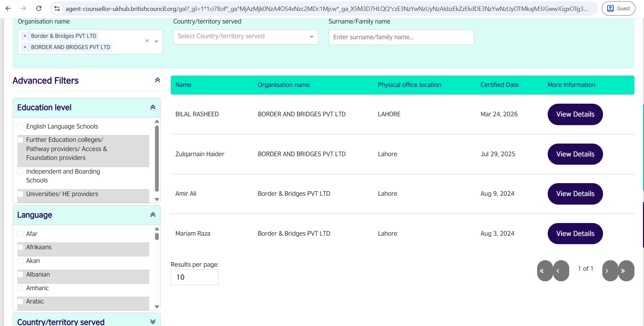Screen dimensions: 644x326
Task: Collapse the Language section
Action: [x=153, y=215]
